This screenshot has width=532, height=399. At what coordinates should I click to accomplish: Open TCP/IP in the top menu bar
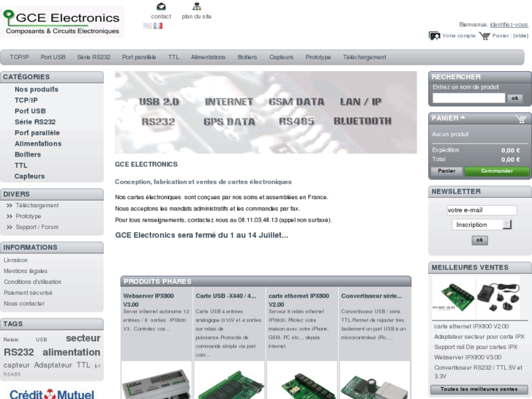click(x=19, y=57)
